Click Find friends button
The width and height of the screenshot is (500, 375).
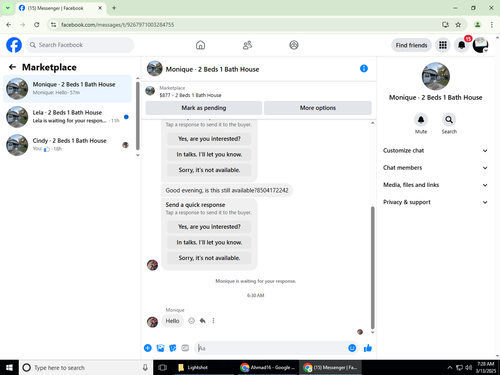point(411,45)
